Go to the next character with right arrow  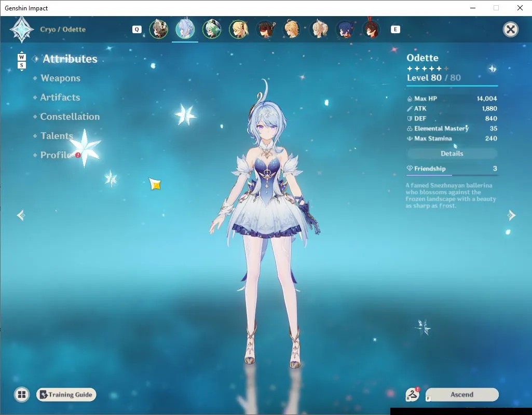pyautogui.click(x=511, y=215)
